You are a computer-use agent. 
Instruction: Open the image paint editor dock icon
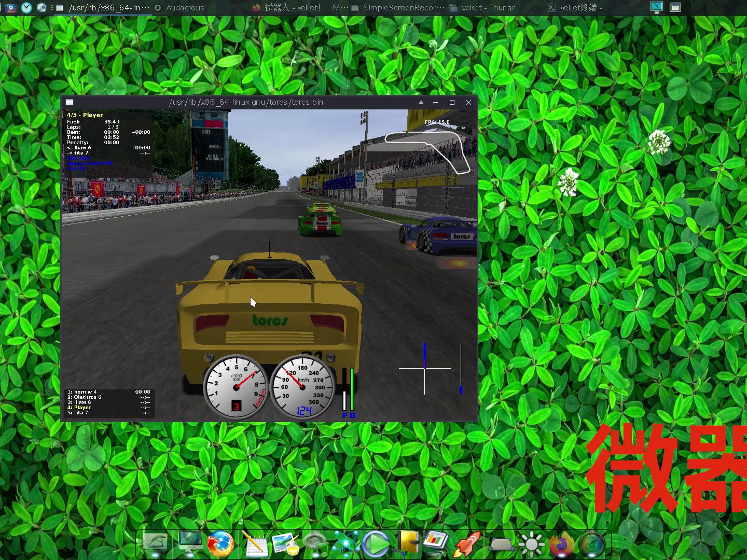click(x=286, y=544)
